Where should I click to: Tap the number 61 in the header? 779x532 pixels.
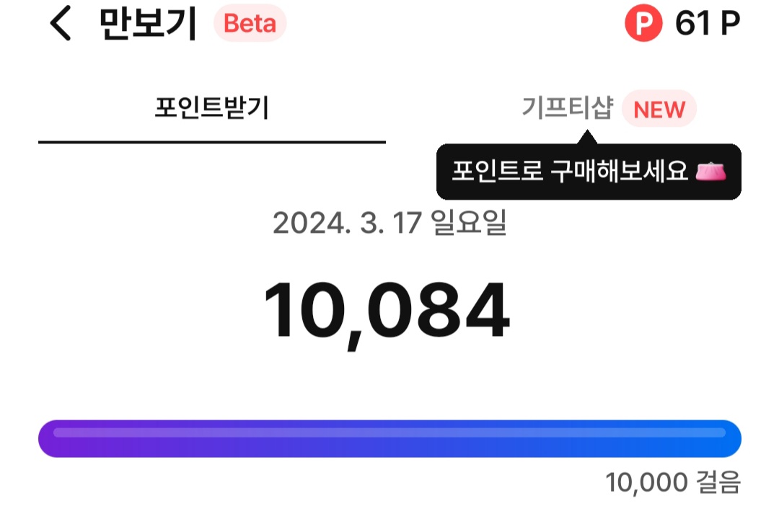(x=690, y=25)
